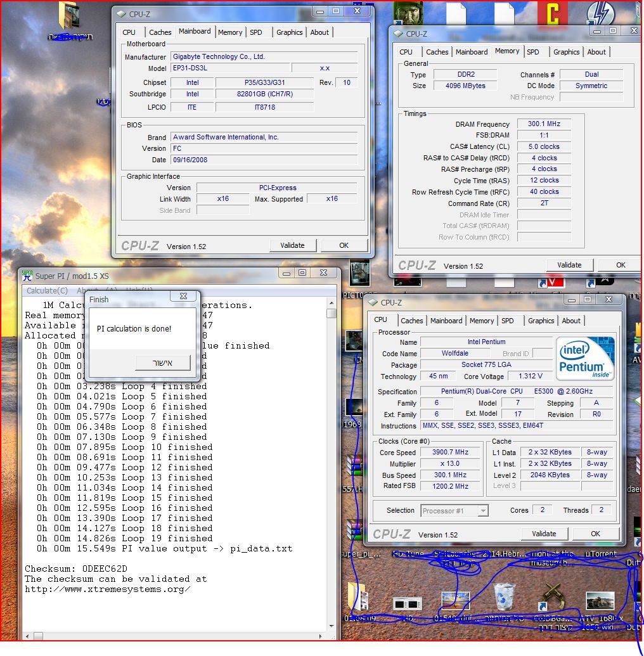Close the Finish dialog with its X
The height and width of the screenshot is (656, 644).
pyautogui.click(x=183, y=296)
